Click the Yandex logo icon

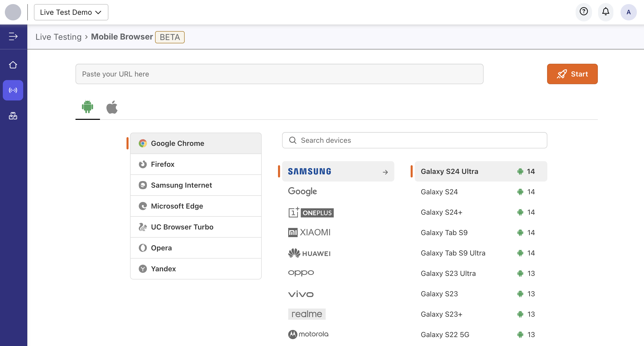point(143,269)
